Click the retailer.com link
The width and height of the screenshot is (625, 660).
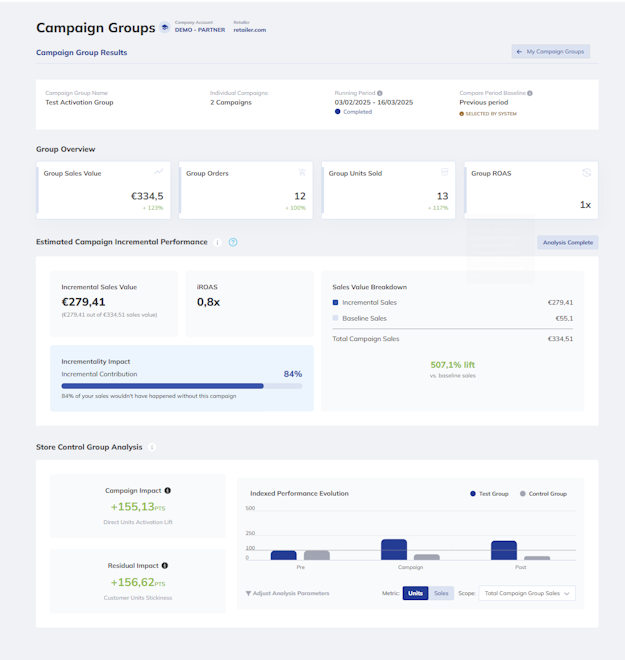[x=250, y=30]
